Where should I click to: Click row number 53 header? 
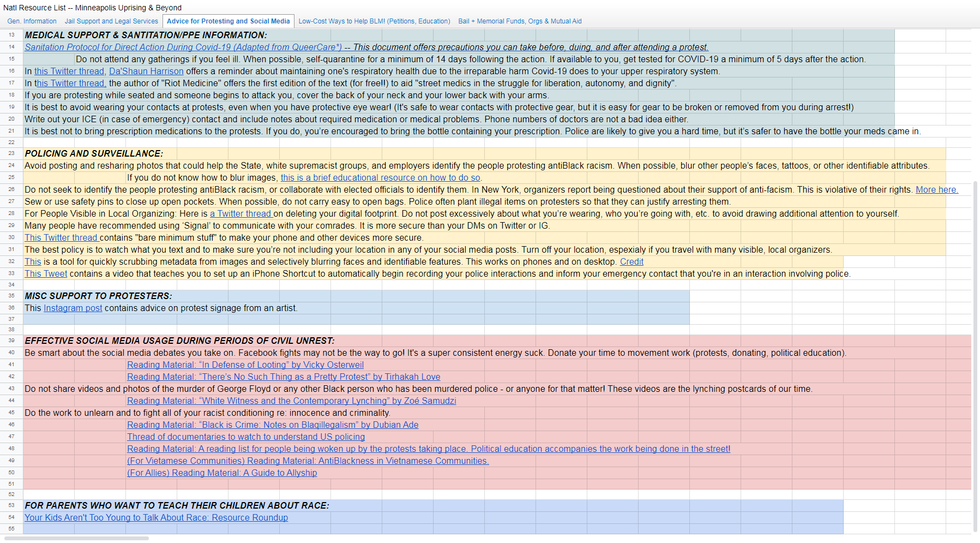[11, 505]
